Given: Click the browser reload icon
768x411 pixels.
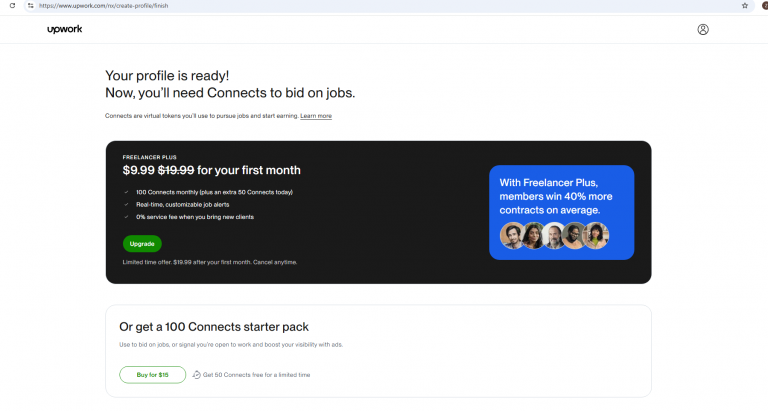Looking at the screenshot, I should tap(12, 6).
